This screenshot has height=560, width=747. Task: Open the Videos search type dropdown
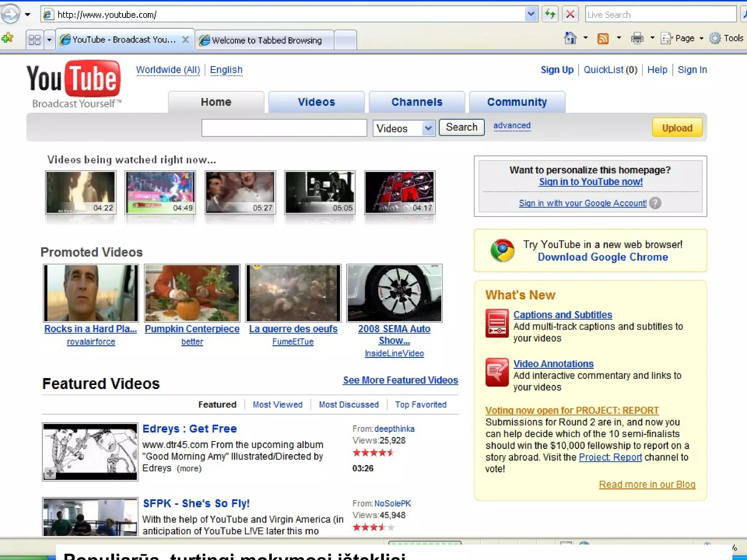click(428, 128)
